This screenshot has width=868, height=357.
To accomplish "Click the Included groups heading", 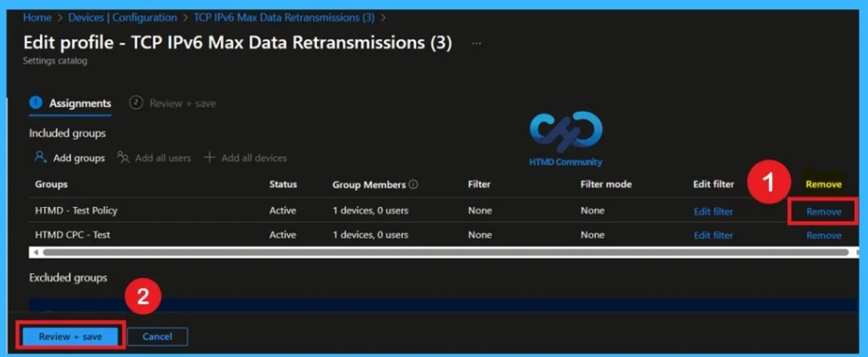I will pyautogui.click(x=67, y=133).
